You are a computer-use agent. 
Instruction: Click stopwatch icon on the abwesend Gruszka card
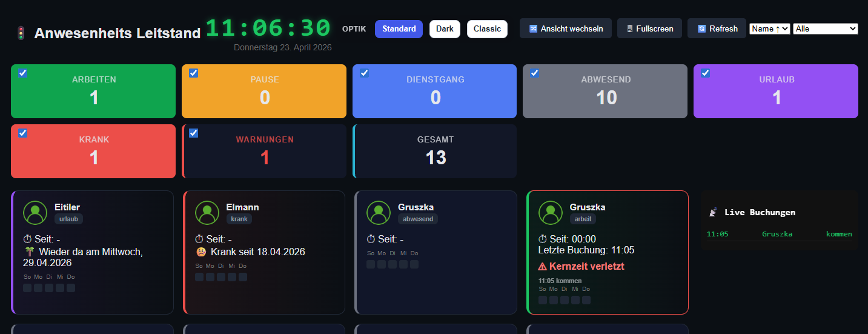(x=371, y=239)
